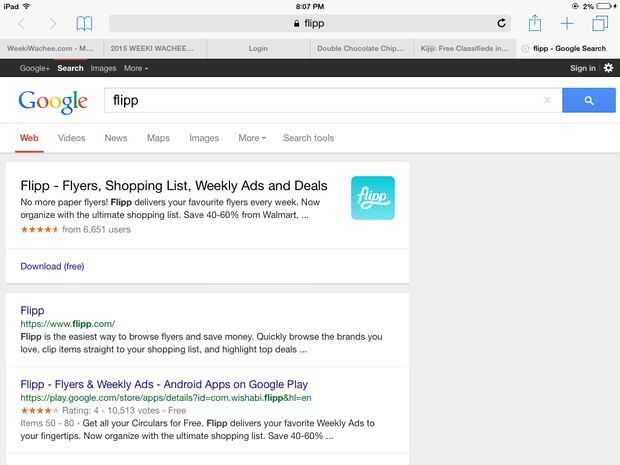The image size is (620, 465).
Task: Click the blue magnifier search button
Action: (x=589, y=100)
